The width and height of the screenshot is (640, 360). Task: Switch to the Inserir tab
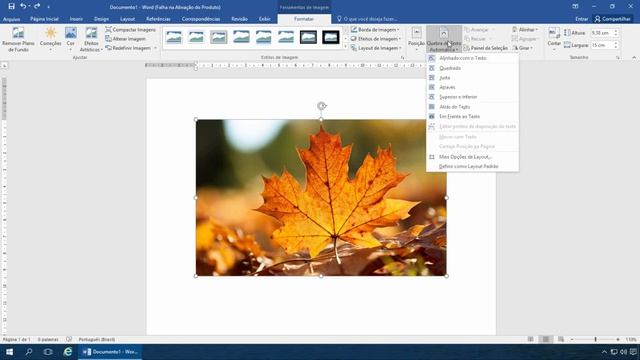point(76,19)
